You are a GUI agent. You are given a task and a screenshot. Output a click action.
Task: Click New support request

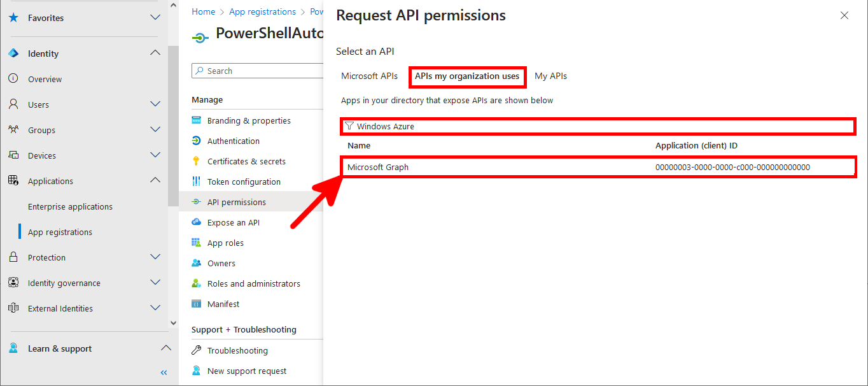pos(246,371)
